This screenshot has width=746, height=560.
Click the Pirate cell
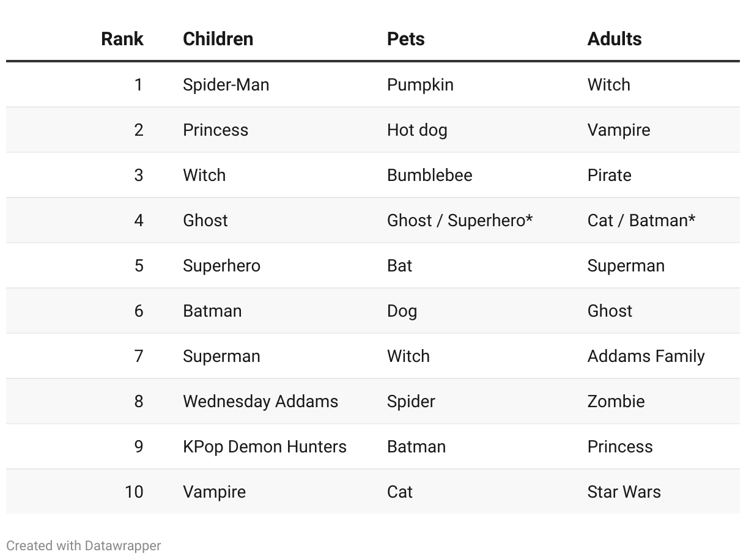[x=609, y=175]
